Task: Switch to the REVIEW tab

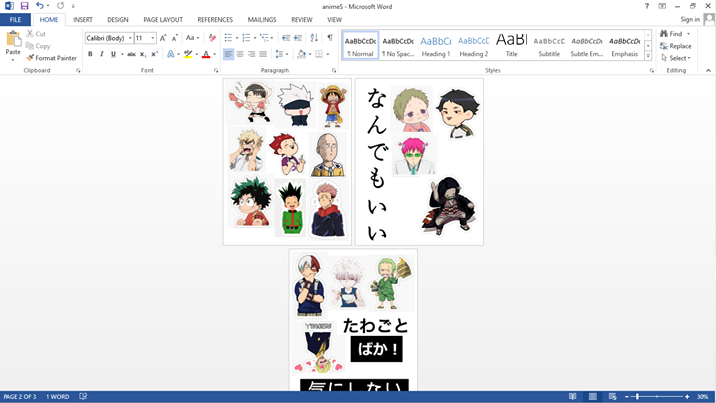Action: (302, 20)
